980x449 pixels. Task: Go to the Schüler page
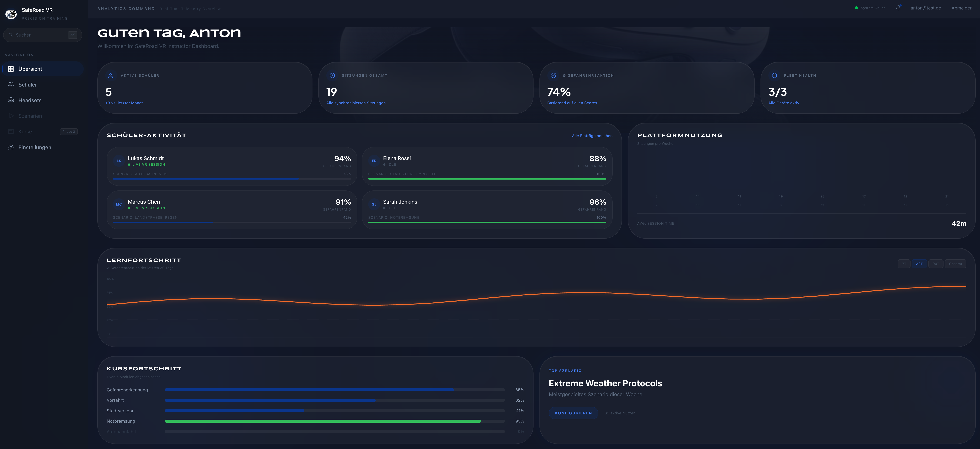[42, 84]
